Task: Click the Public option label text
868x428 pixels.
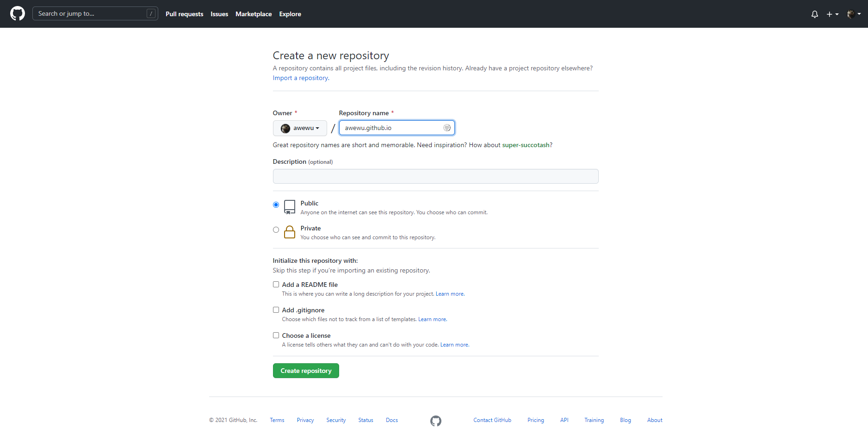Action: click(x=310, y=203)
